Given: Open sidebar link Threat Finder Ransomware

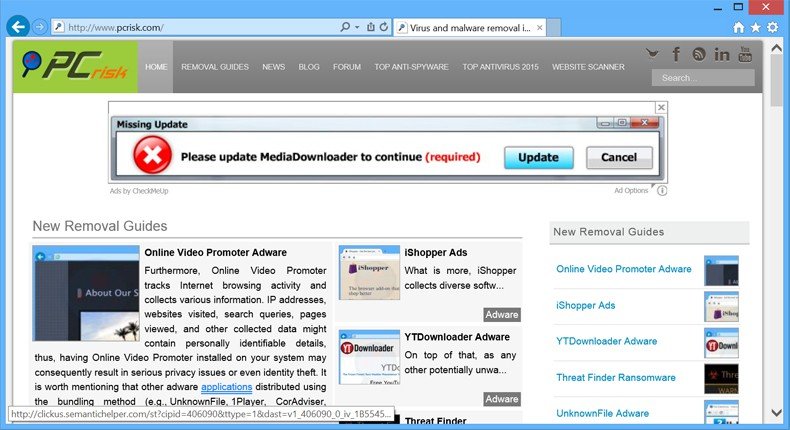Looking at the screenshot, I should point(616,377).
